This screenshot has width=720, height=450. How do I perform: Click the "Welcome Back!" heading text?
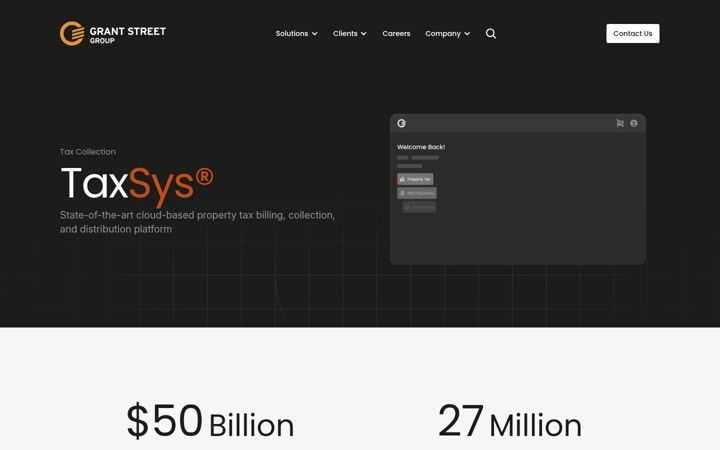pos(421,147)
